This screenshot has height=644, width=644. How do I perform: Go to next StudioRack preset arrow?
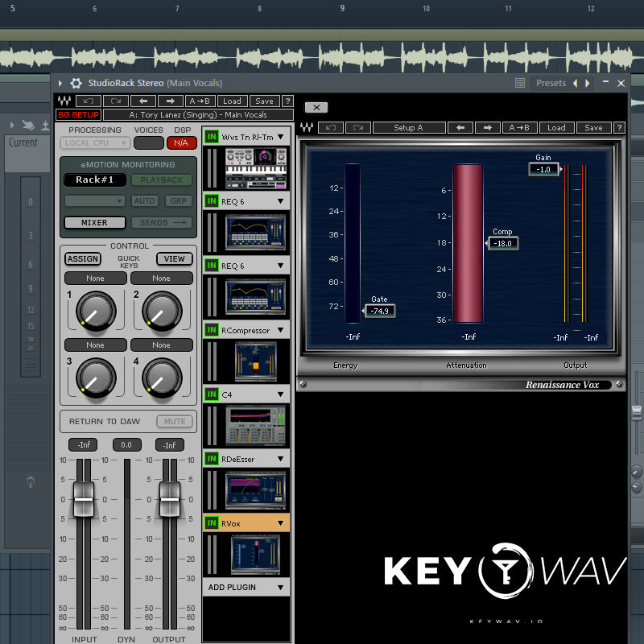coord(171,101)
